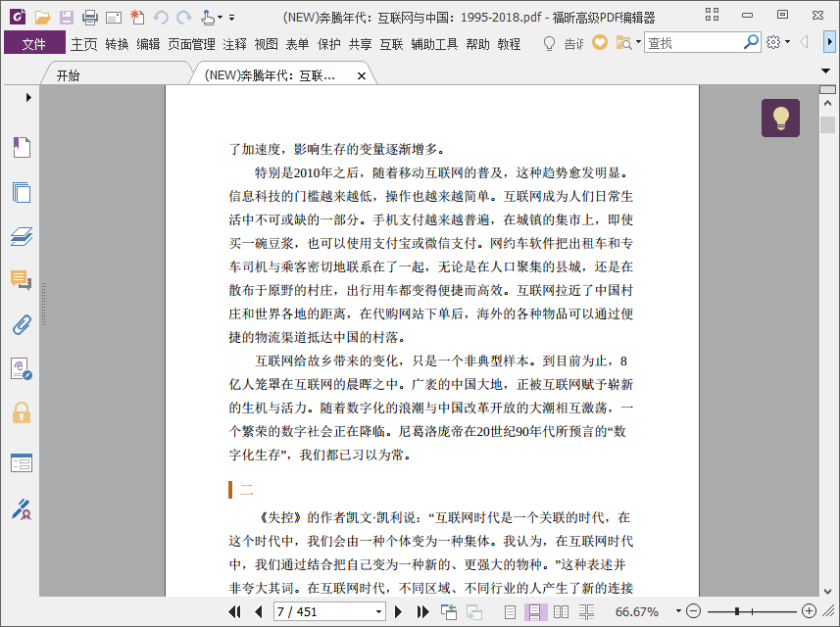
Task: Switch to facing two-page view
Action: (x=561, y=611)
